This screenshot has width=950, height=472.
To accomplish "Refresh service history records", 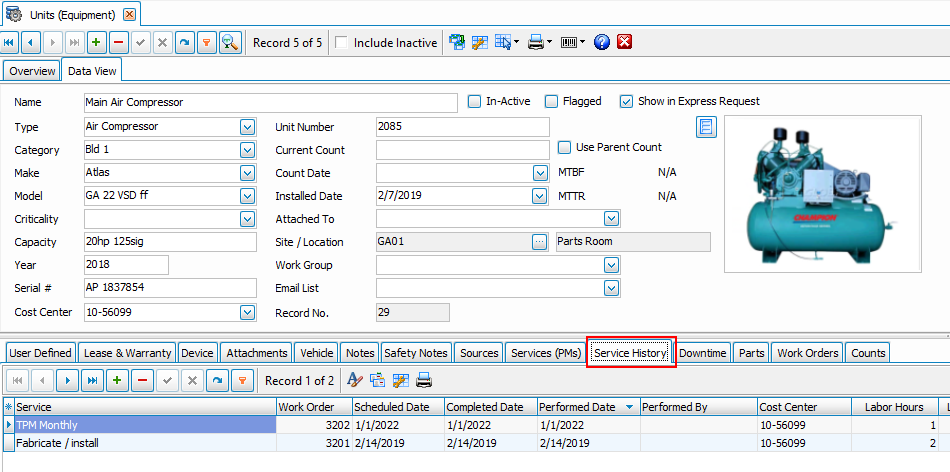I will pyautogui.click(x=217, y=381).
